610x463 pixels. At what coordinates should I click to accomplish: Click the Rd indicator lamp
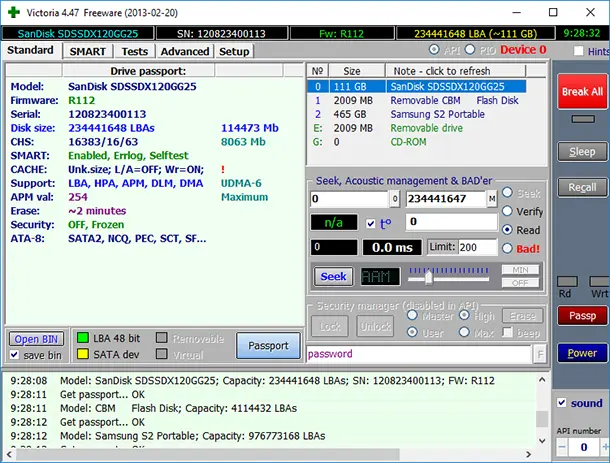tap(567, 281)
